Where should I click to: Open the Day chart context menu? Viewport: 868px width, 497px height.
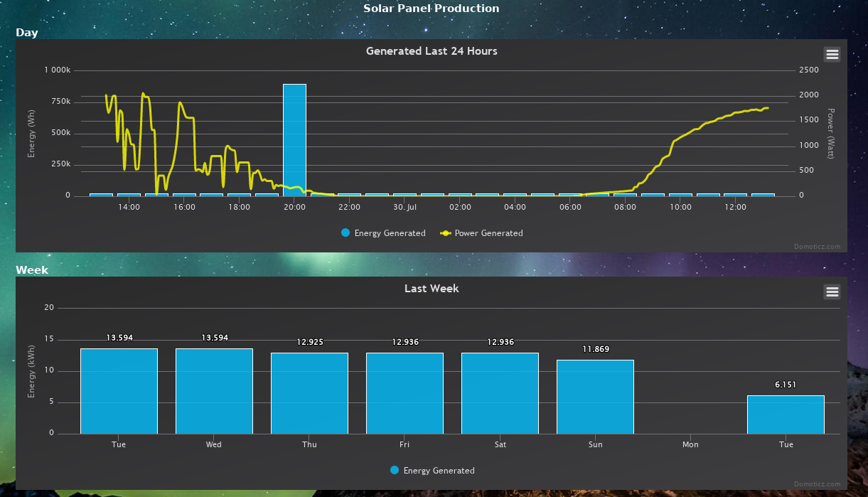(832, 54)
